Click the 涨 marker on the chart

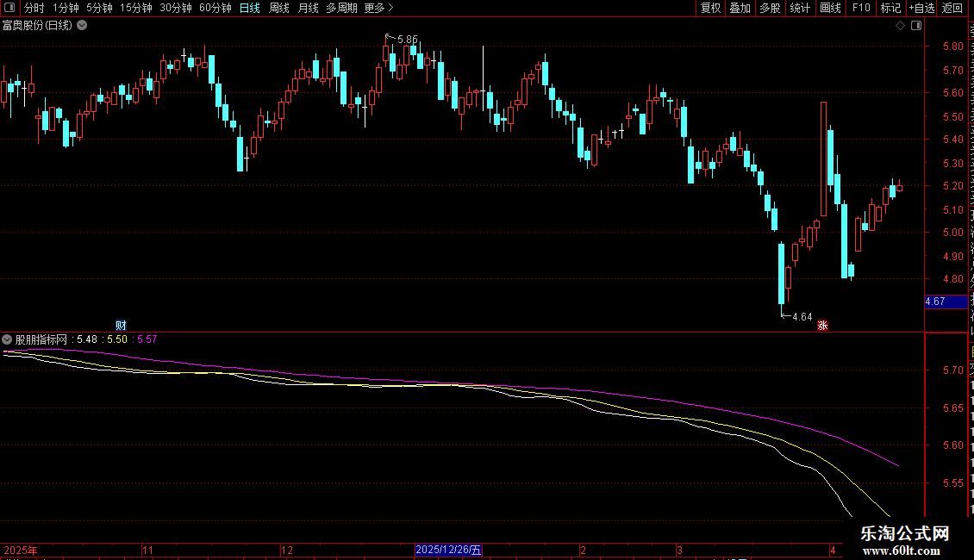click(x=822, y=326)
